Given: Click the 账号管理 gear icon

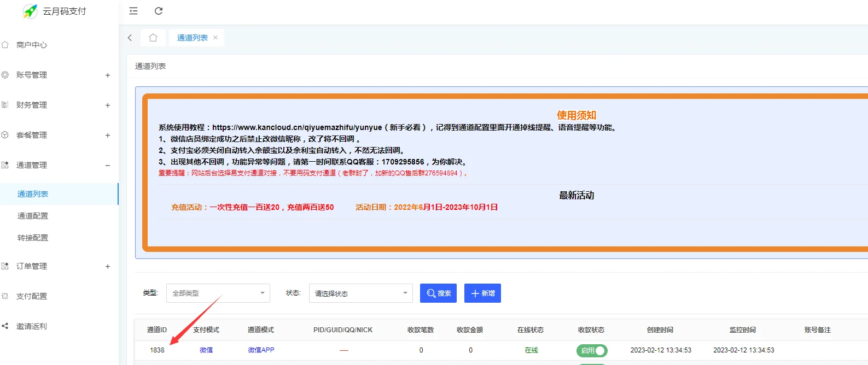Looking at the screenshot, I should pyautogui.click(x=5, y=75).
